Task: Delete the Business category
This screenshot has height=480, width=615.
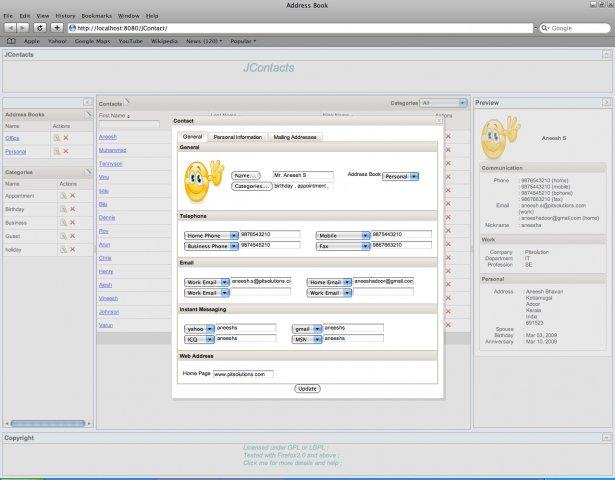Action: 73,222
